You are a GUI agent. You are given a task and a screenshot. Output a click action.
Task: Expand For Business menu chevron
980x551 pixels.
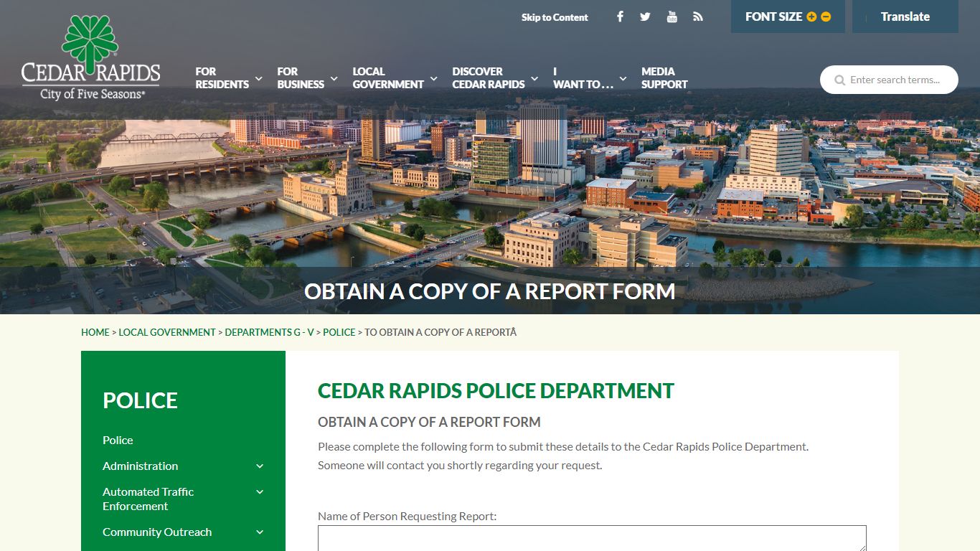tap(334, 78)
